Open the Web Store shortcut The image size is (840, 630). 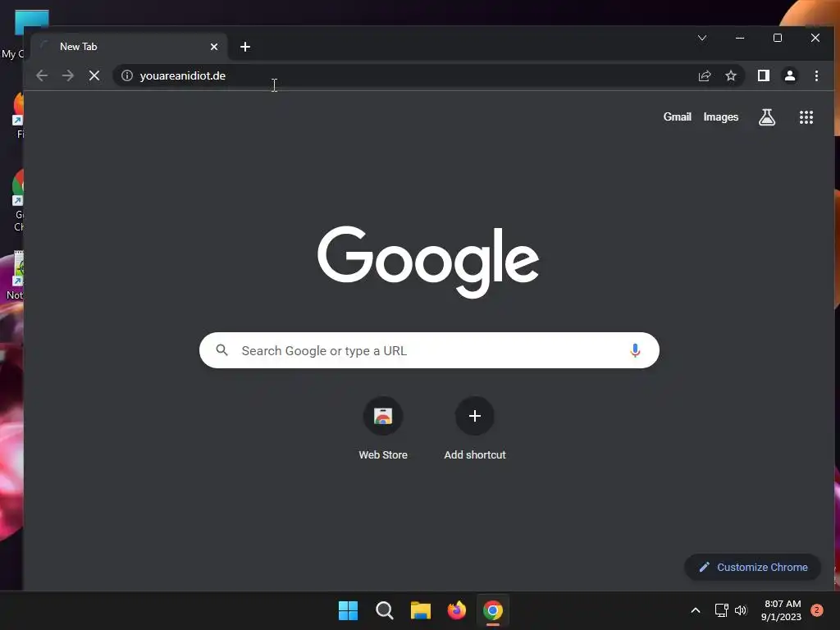point(383,428)
